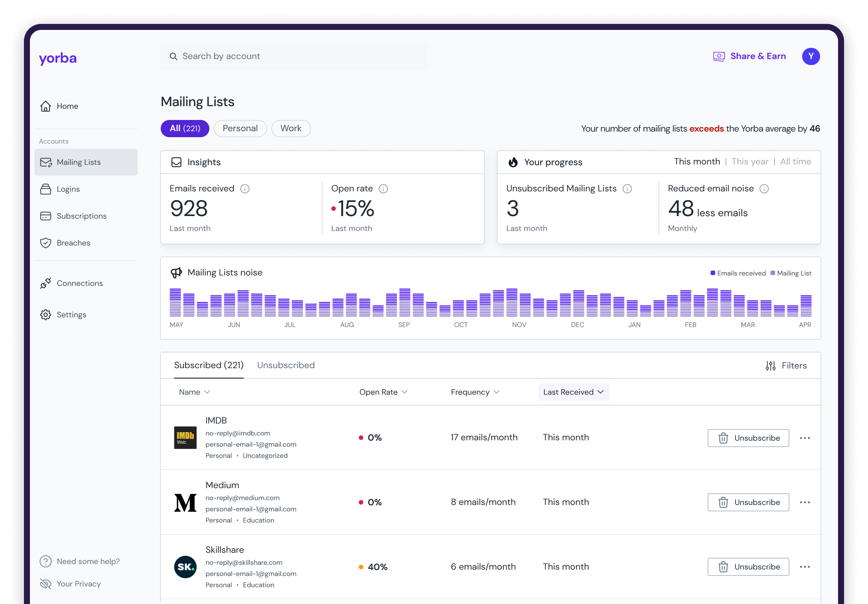
Task: Expand the Open Rate sort dropdown
Action: coord(404,392)
